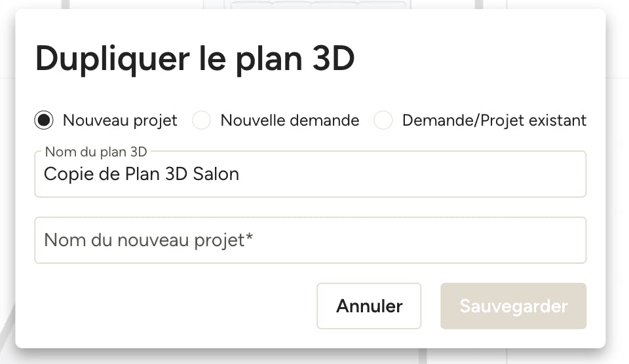Click the blank dialog area beside Annuler

(172, 306)
